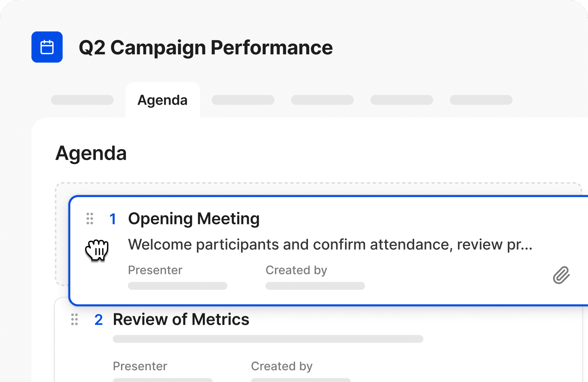Click the Review of Metrics title
Image resolution: width=588 pixels, height=382 pixels.
coord(181,320)
